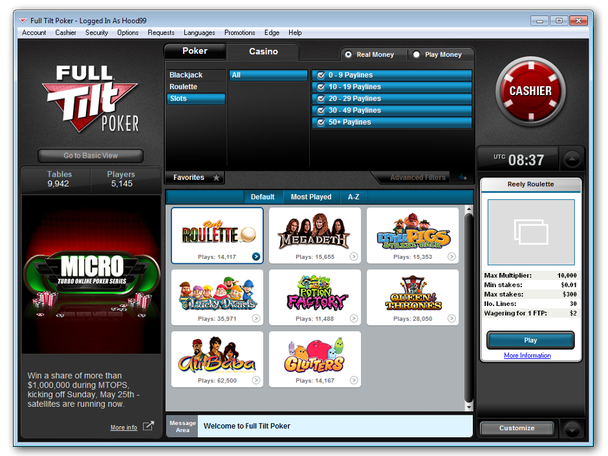Click the Play button for Reely Roulette
The image size is (608, 456).
(x=530, y=340)
